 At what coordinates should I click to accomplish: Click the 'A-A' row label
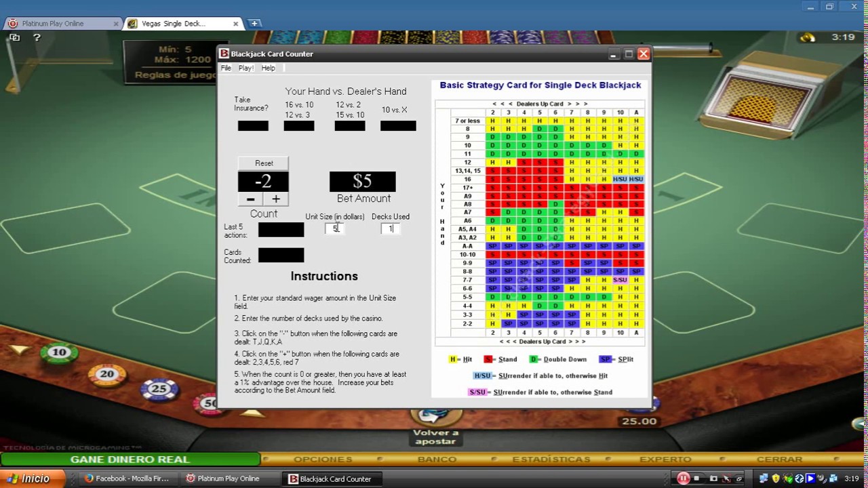(x=467, y=246)
